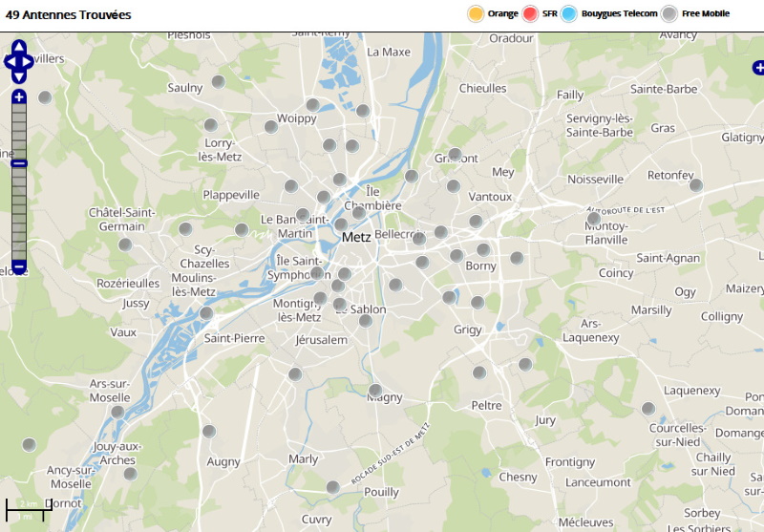Pan the map west with left arrow
The height and width of the screenshot is (532, 764).
pos(10,62)
